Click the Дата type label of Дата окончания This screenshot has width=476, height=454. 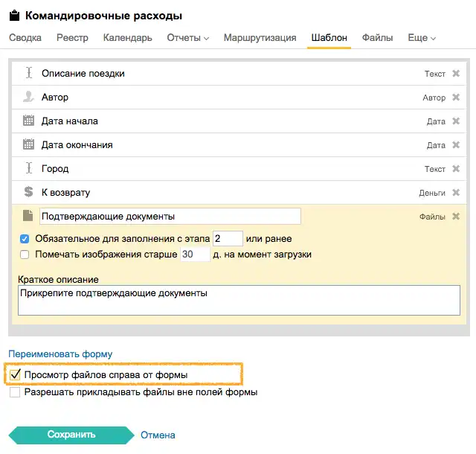click(436, 145)
